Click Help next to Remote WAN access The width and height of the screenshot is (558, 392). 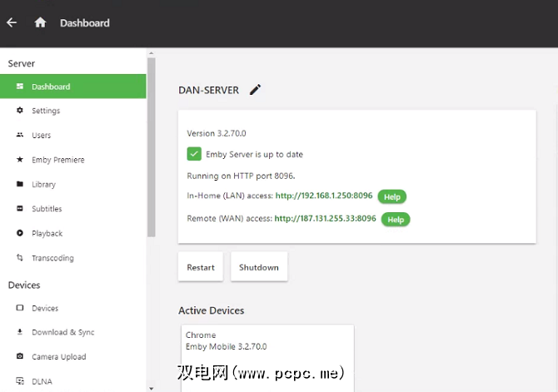tap(396, 219)
